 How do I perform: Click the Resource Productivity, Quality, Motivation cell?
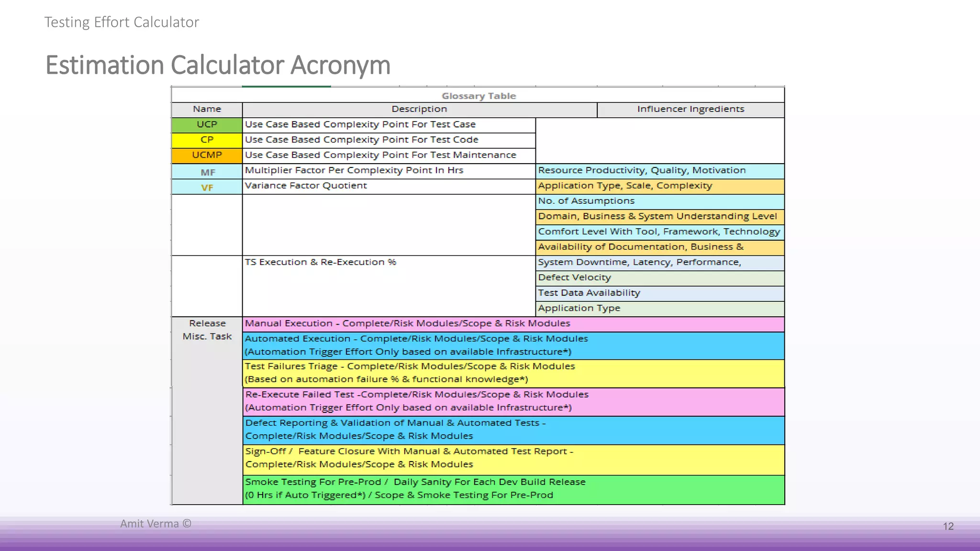(x=641, y=170)
